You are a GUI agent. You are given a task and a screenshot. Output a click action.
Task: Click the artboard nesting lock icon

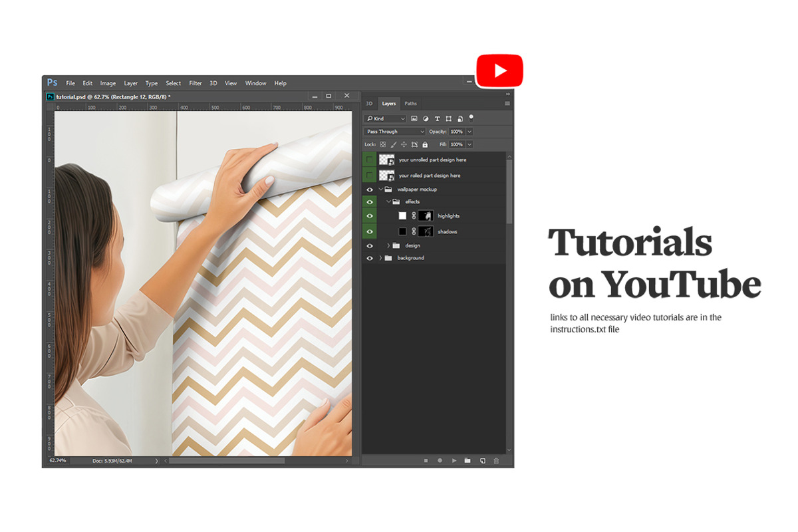(x=414, y=144)
